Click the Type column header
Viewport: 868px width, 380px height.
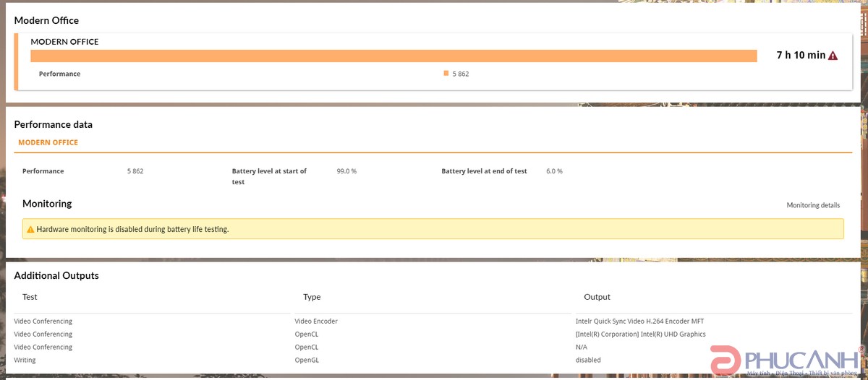point(312,297)
